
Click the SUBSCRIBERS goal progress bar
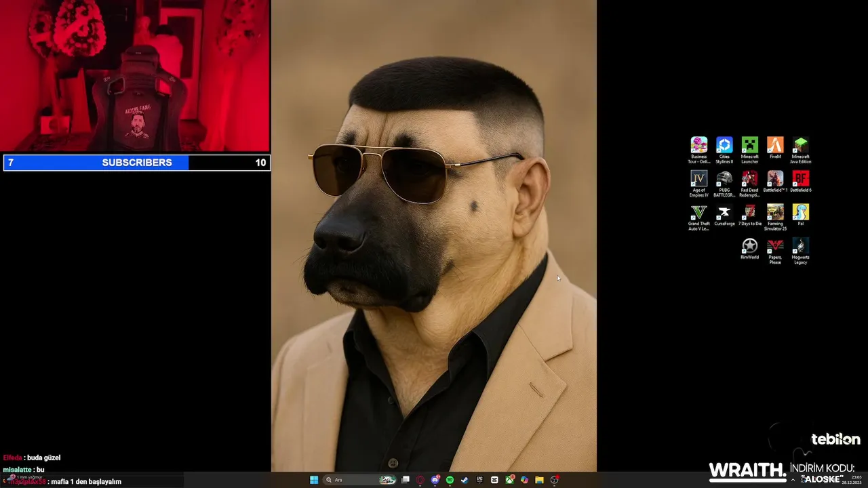coord(137,163)
